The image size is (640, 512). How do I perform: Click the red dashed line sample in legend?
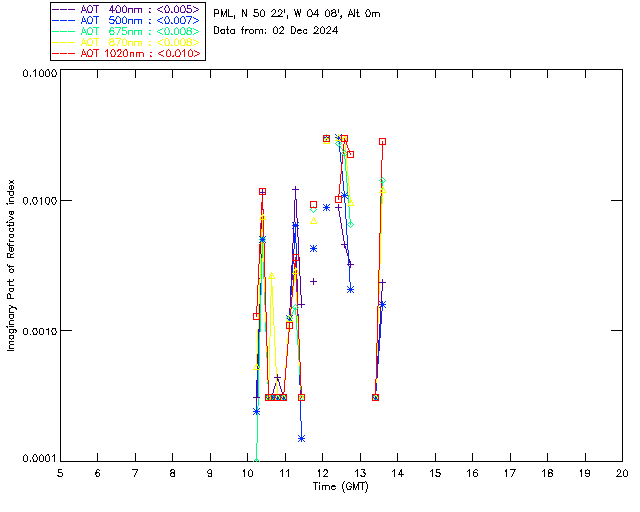coord(64,53)
